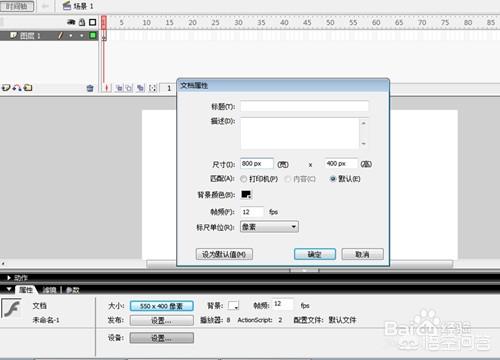Click the 设备 设置 button

coord(162,338)
